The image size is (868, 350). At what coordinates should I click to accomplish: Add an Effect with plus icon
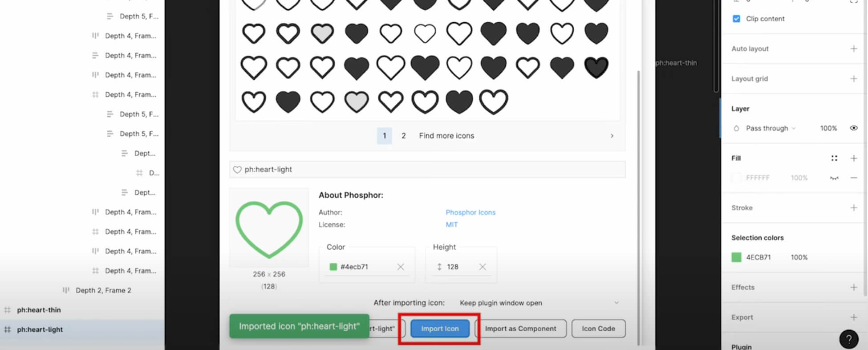click(853, 287)
